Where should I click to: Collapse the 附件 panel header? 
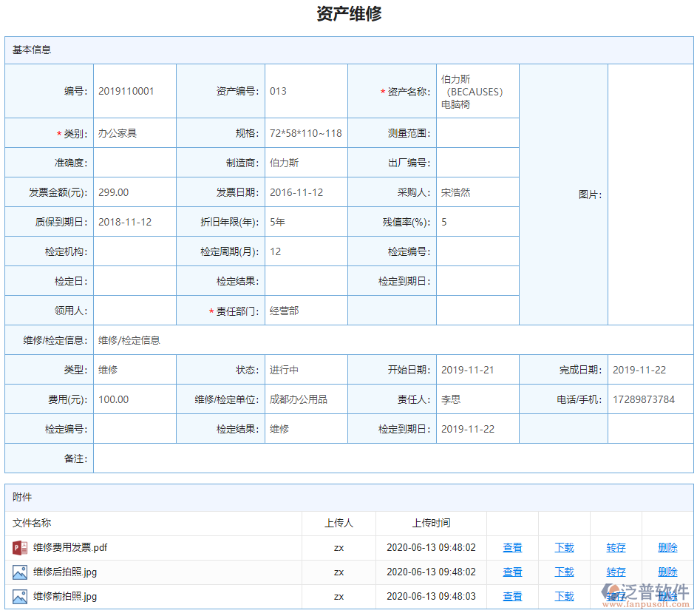[23, 496]
